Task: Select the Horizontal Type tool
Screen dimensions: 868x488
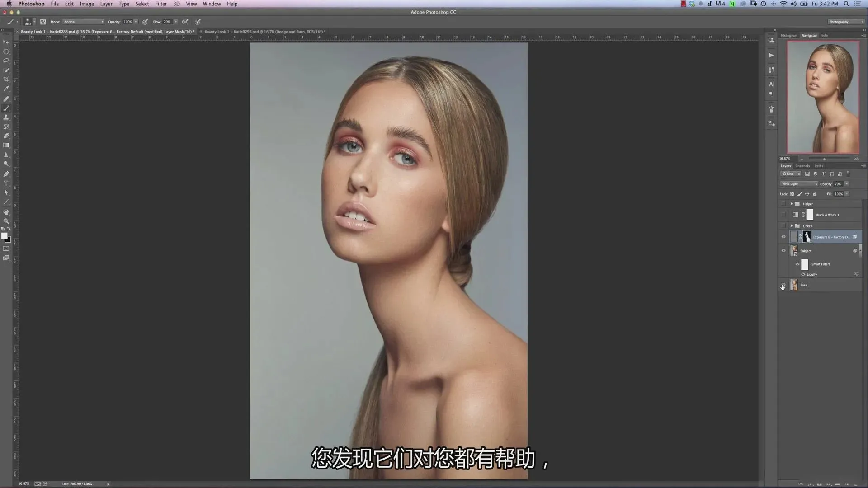Action: (x=6, y=183)
